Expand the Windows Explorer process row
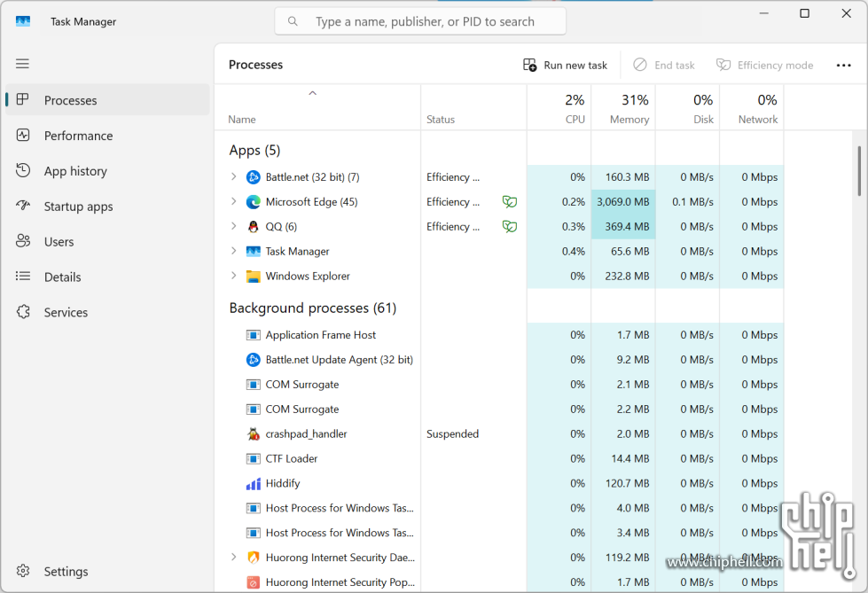868x593 pixels. tap(233, 275)
